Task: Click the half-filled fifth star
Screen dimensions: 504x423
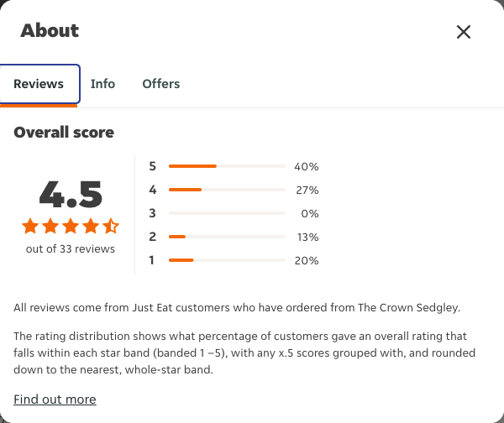Action: point(111,226)
